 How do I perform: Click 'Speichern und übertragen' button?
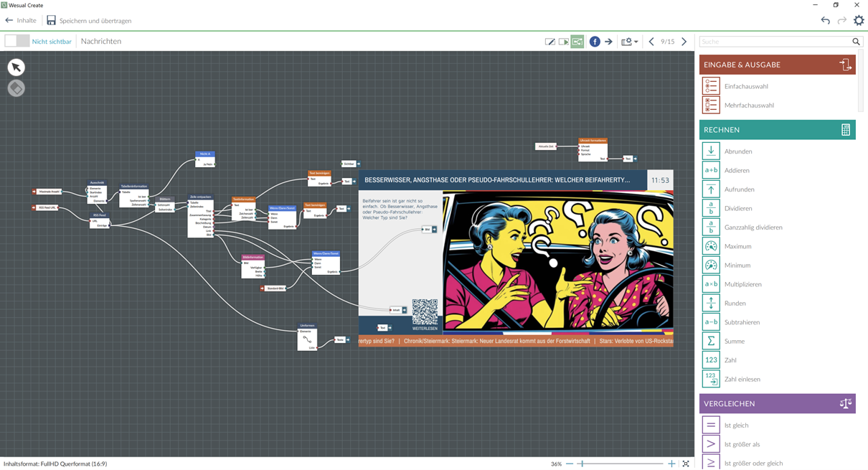tap(89, 21)
